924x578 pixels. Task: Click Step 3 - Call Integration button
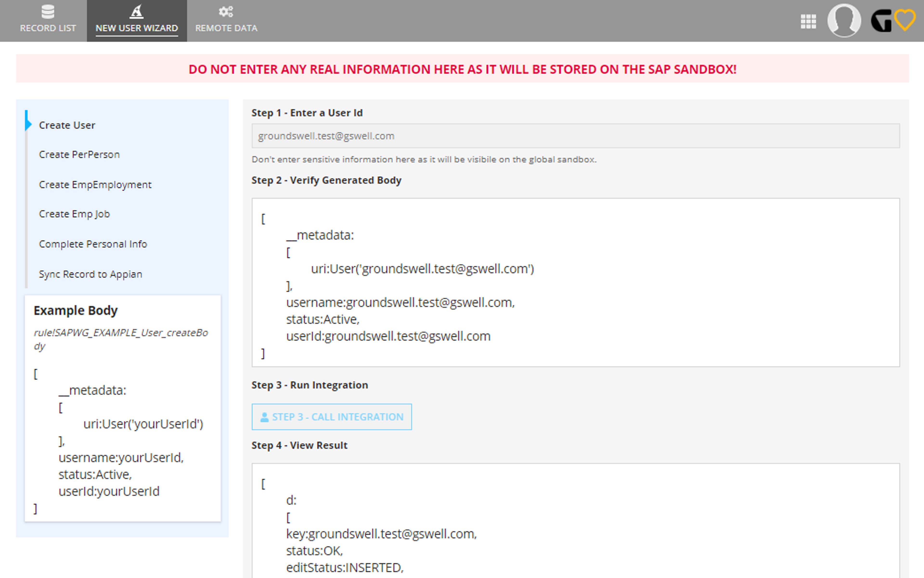click(x=331, y=417)
